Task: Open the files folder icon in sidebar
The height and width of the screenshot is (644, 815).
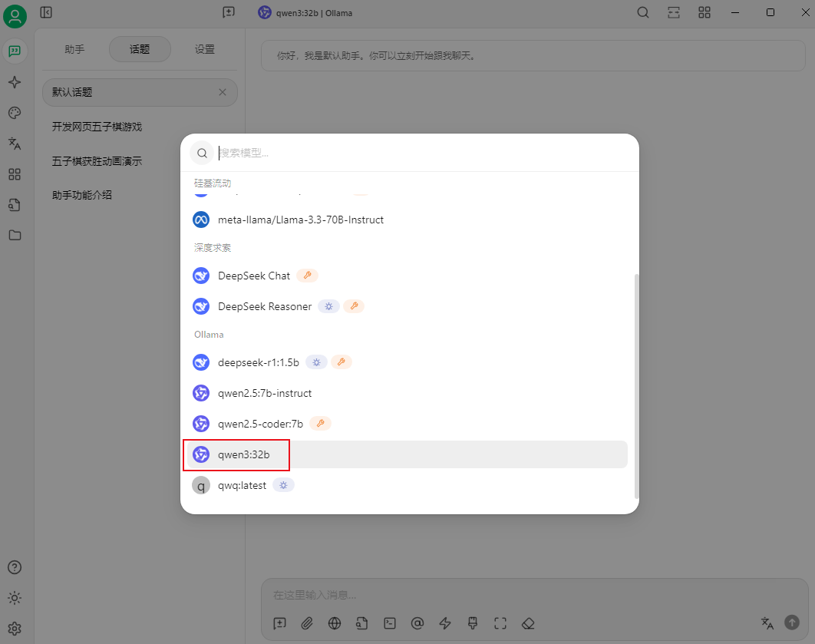Action: pos(15,236)
